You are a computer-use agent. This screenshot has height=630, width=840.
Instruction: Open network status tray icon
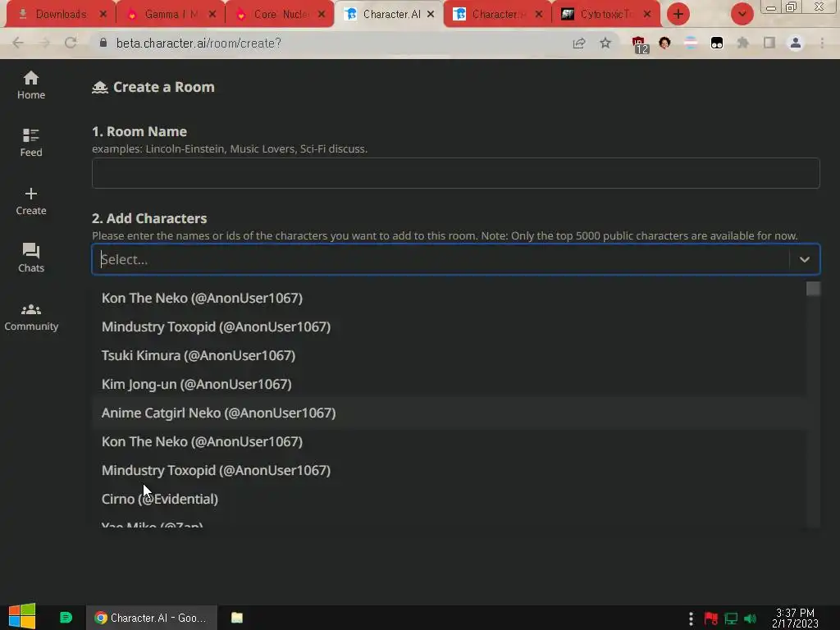coord(731,619)
